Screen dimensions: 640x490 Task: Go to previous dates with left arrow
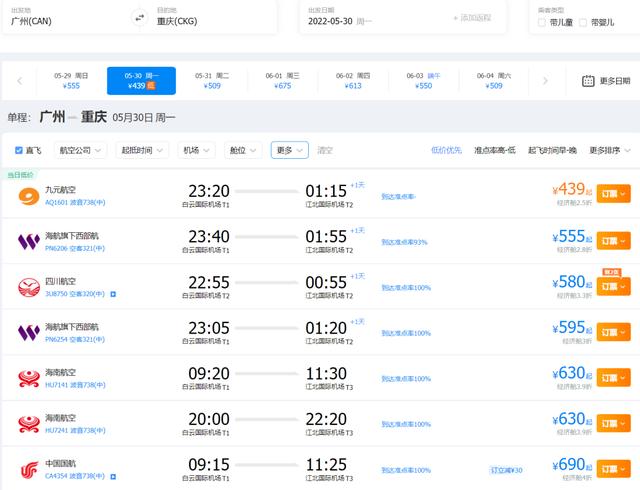(x=19, y=81)
